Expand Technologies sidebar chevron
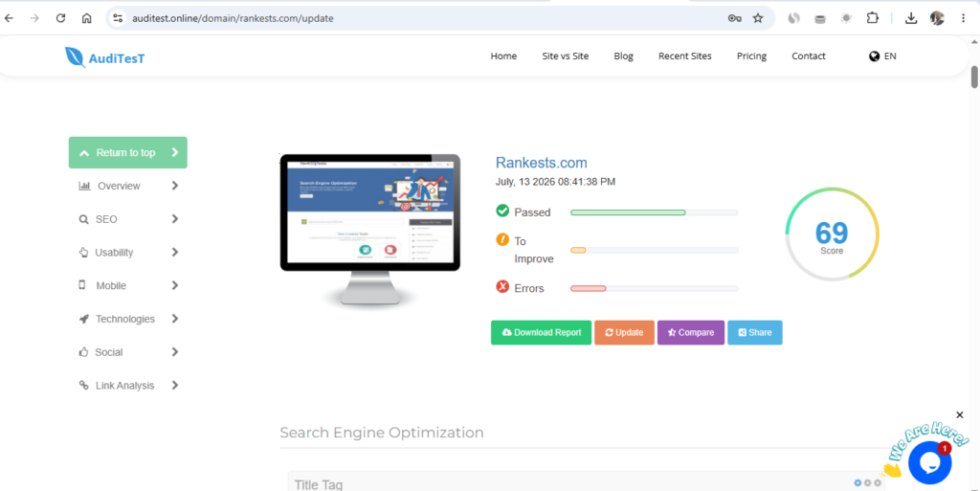 pyautogui.click(x=175, y=319)
